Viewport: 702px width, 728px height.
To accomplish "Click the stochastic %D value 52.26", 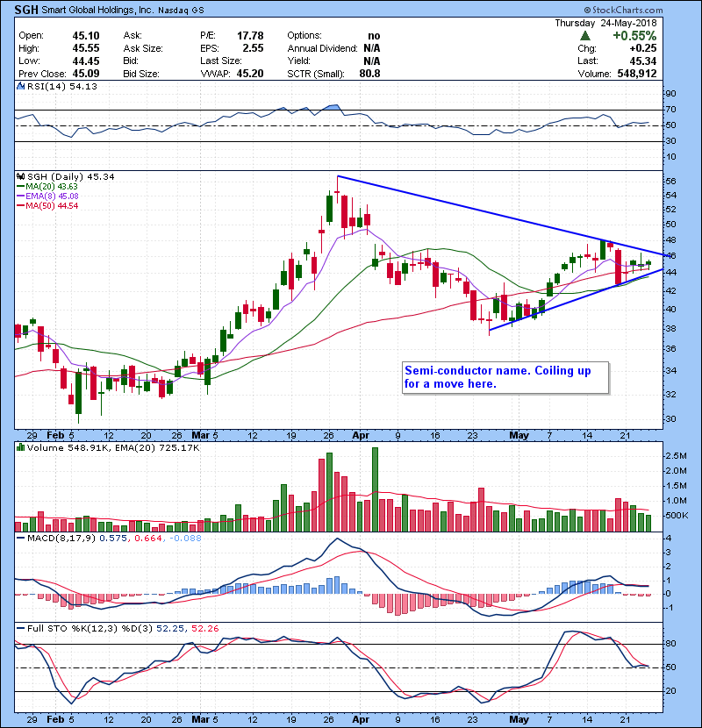I will tap(204, 628).
